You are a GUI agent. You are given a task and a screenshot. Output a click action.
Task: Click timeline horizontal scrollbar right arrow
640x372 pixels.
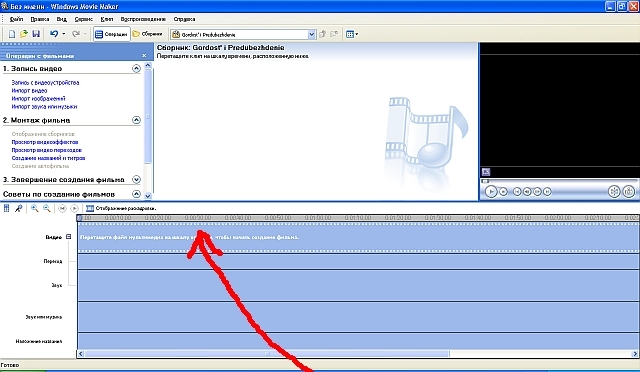(635, 354)
